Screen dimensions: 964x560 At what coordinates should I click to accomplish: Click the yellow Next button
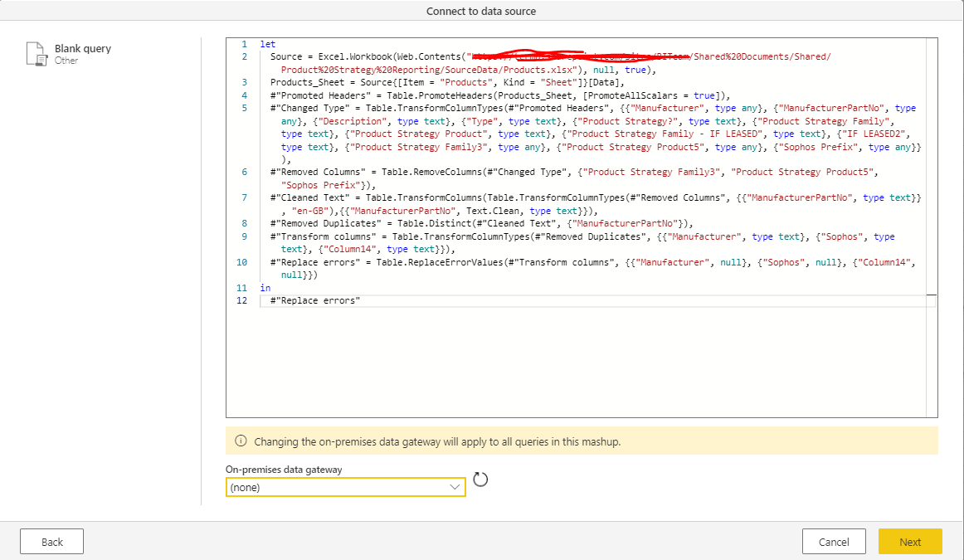[910, 542]
